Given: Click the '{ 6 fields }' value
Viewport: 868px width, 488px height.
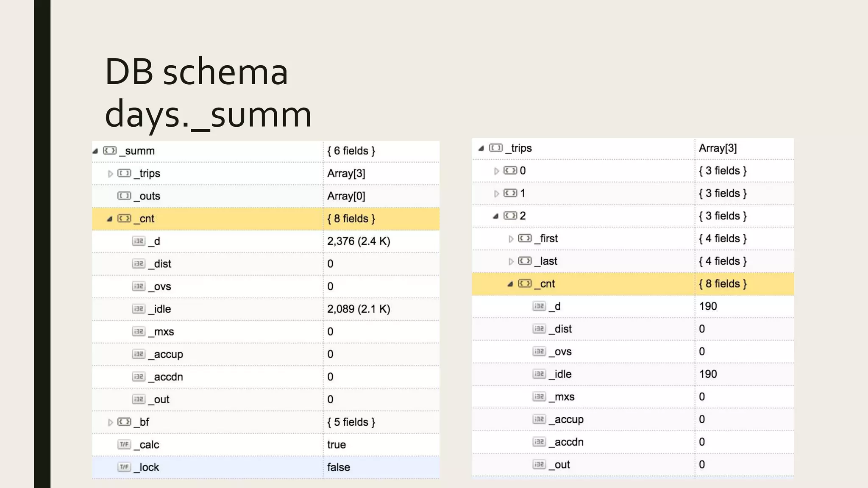Looking at the screenshot, I should [x=351, y=151].
